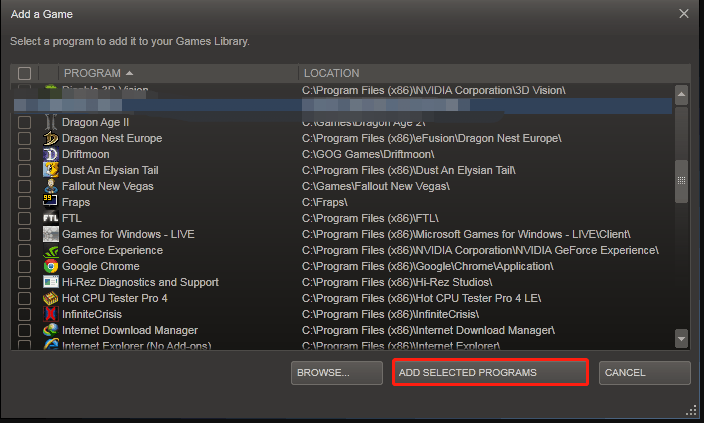Click the C:\Games\Fallout New Vegas\ location
This screenshot has height=423, width=704.
[x=376, y=186]
